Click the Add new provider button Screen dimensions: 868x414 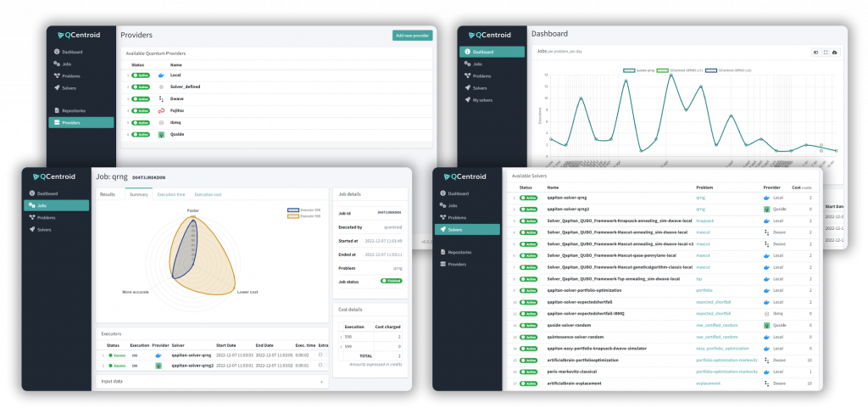coord(412,35)
